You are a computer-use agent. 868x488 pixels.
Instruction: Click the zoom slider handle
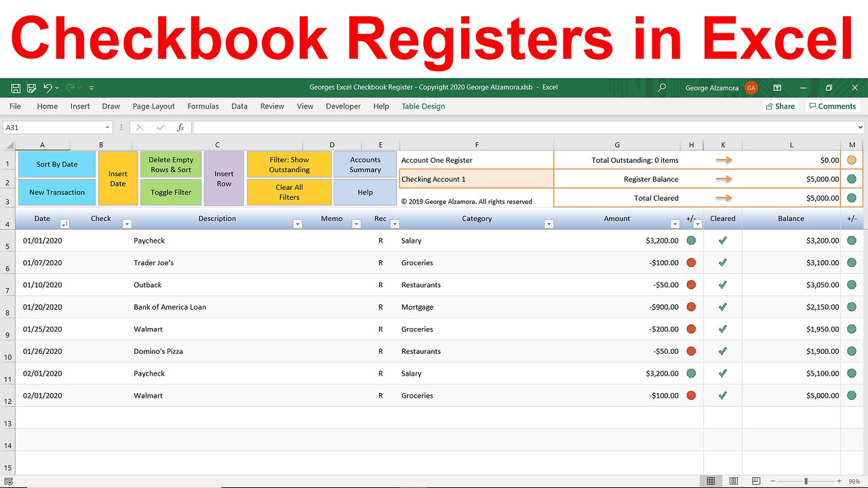click(x=806, y=481)
